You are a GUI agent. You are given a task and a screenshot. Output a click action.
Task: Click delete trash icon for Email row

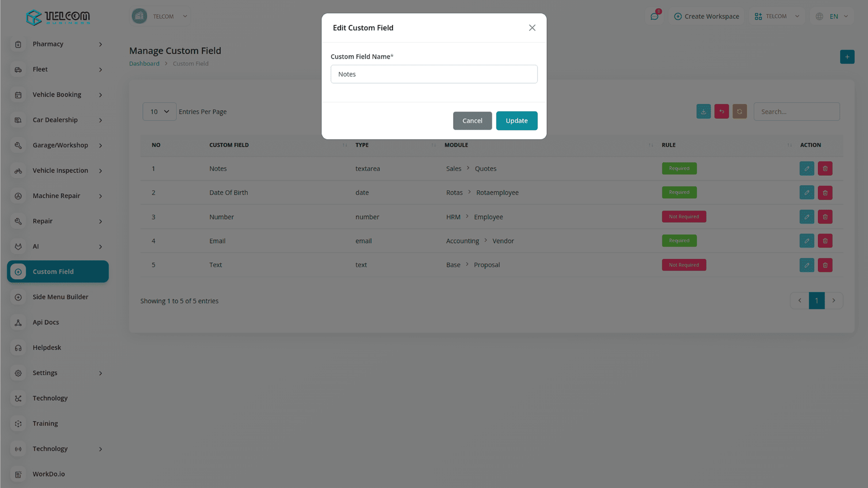tap(825, 241)
